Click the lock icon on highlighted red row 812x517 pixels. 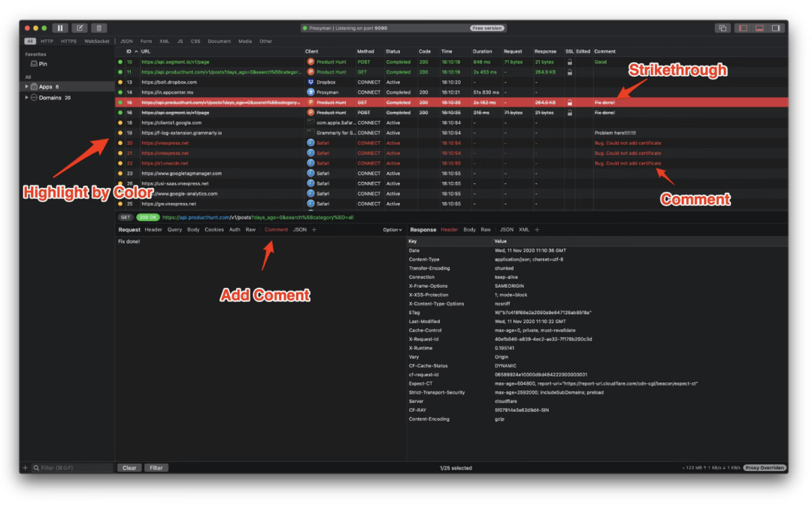(570, 102)
